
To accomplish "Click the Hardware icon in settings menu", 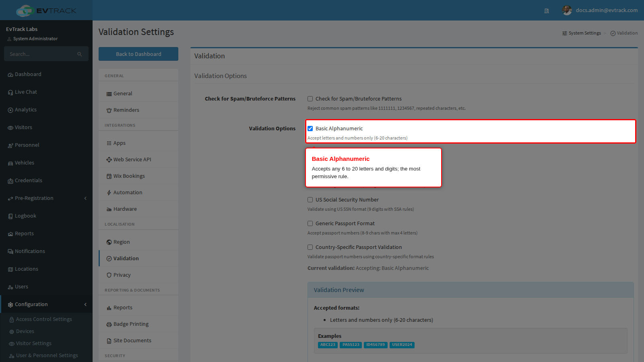I will click(109, 209).
